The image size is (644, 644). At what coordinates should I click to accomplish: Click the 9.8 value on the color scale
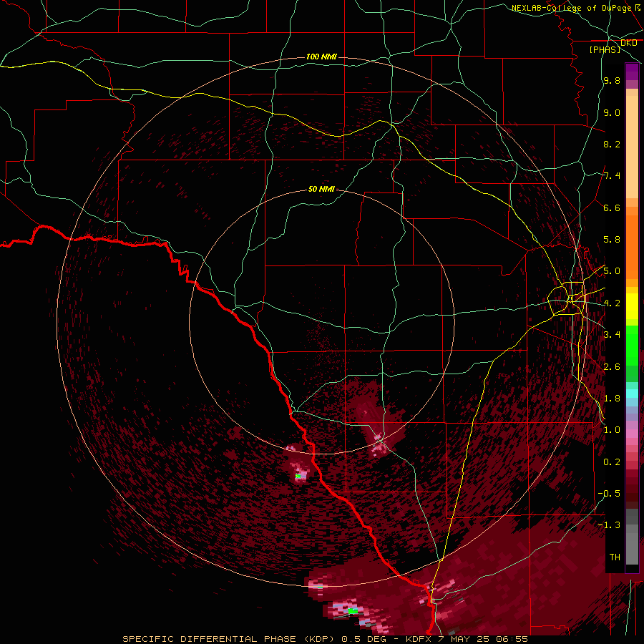coord(612,81)
